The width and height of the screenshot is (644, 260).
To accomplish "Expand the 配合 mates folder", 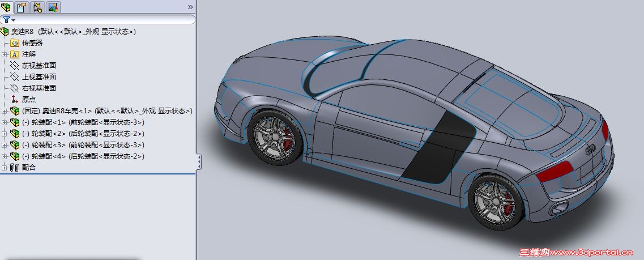I will [4, 168].
